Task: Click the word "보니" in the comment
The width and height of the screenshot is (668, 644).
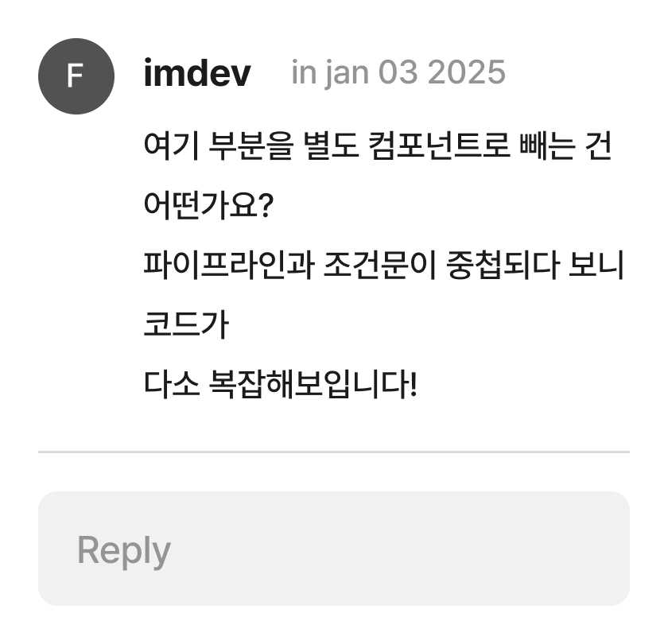Action: [597, 266]
